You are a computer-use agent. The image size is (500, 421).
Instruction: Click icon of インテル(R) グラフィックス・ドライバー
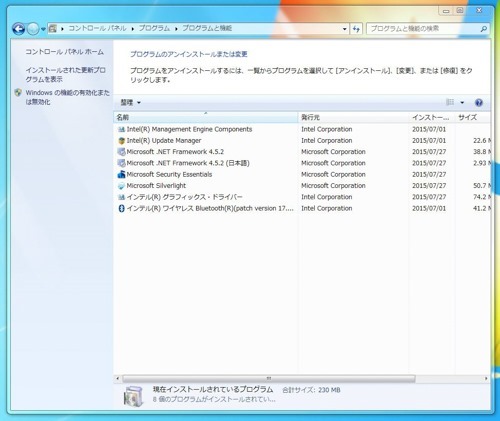pos(121,197)
